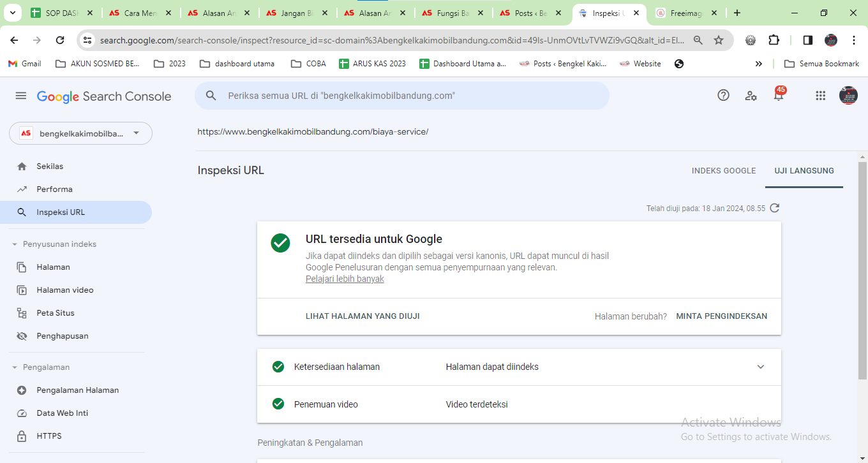Click the Chrome address bar URL
868x463 pixels.
click(x=392, y=40)
